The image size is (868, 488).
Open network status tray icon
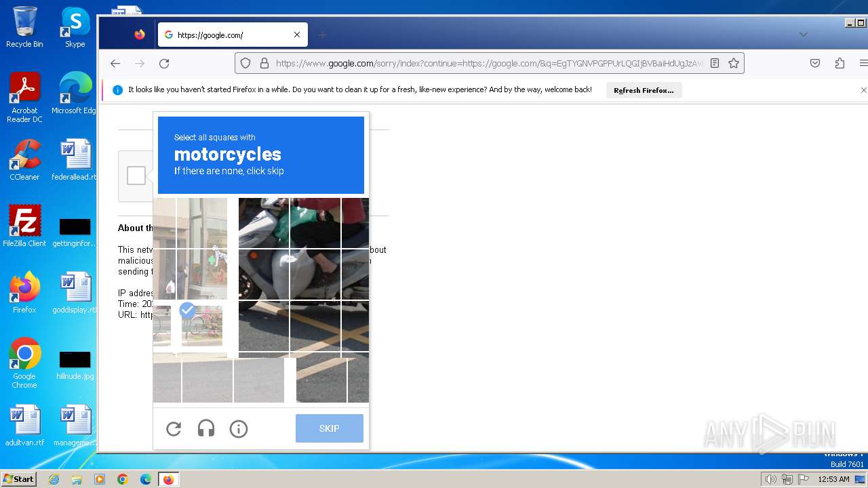click(x=787, y=479)
